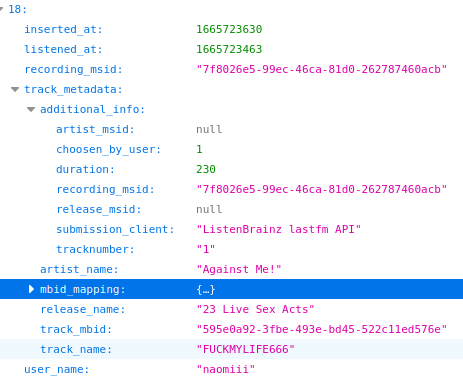Click the user_name value naomiii
Image resolution: width=463 pixels, height=380 pixels.
226,369
